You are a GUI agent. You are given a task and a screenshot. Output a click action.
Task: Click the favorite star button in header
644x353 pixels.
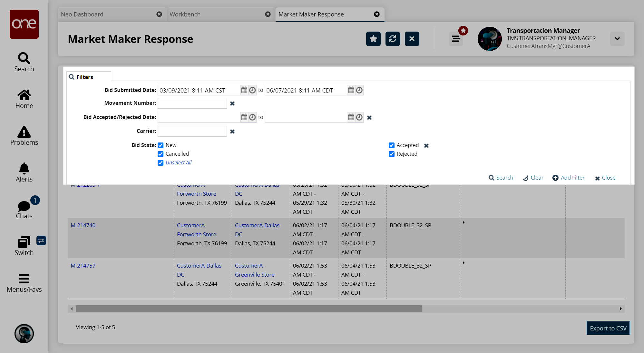(x=373, y=39)
